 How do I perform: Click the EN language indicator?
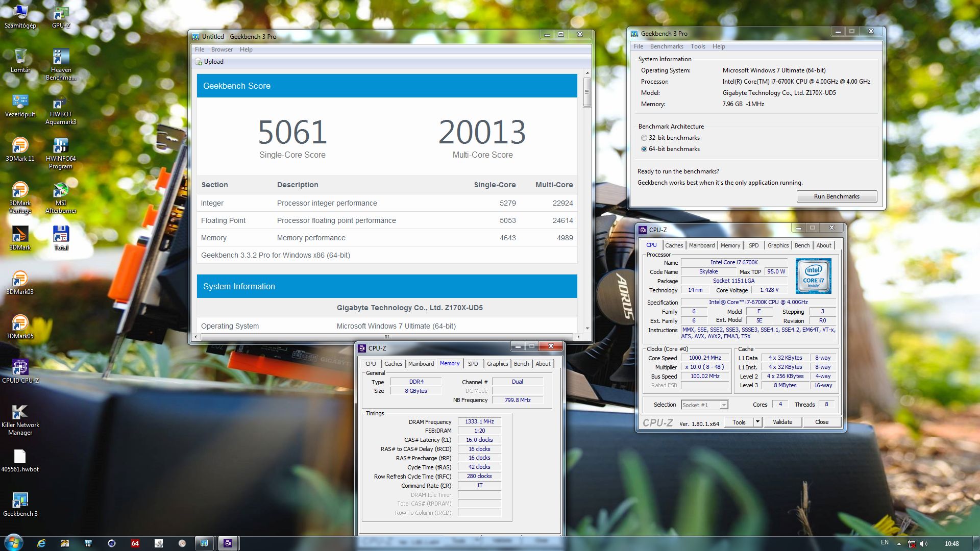point(885,543)
